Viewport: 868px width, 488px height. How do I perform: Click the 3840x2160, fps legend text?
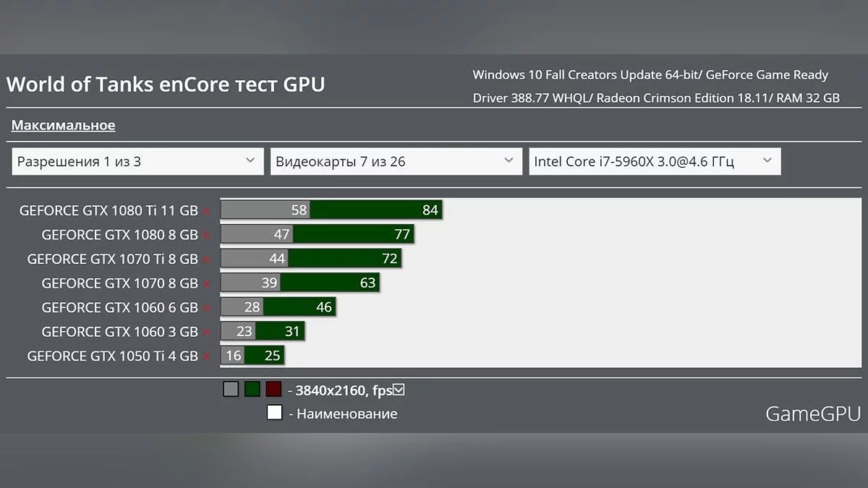(x=344, y=390)
